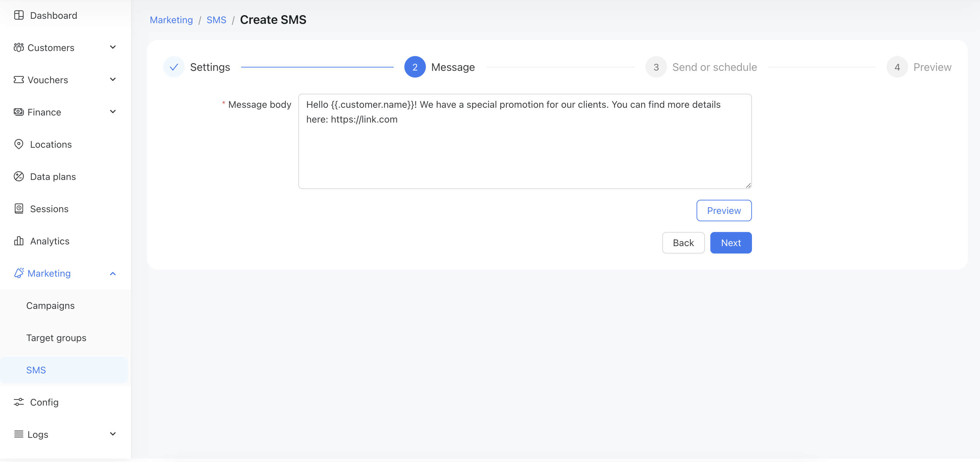Click the outlined Preview button
Screen dimensions: 980x462
click(724, 210)
